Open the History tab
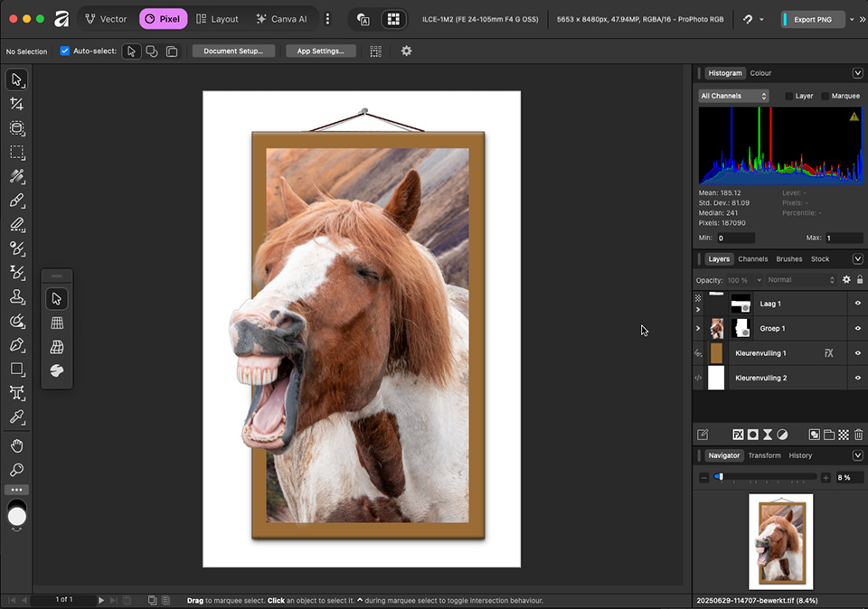 [800, 455]
